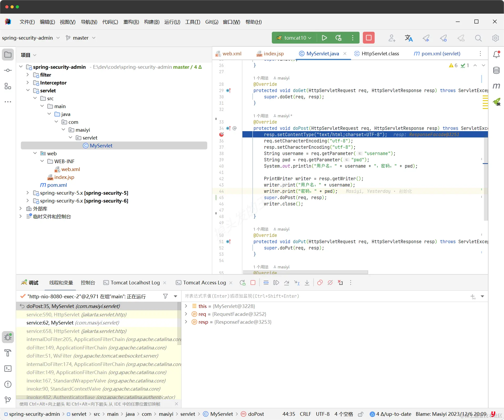Image resolution: width=504 pixels, height=420 pixels.
Task: Open the Git(G) menu
Action: [x=212, y=22]
